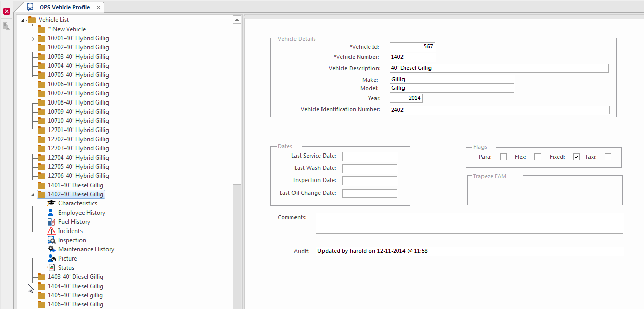Click the Incidents warning triangle icon
The image size is (644, 309).
[51, 231]
